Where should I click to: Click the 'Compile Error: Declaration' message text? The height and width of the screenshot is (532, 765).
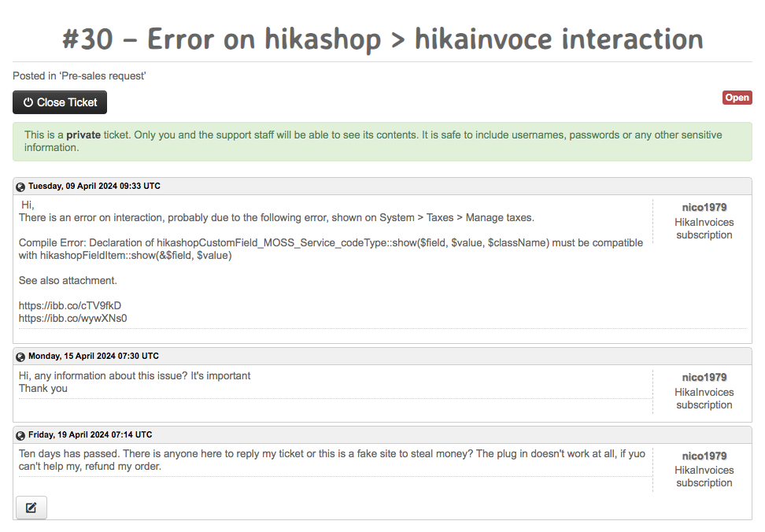[x=331, y=249]
